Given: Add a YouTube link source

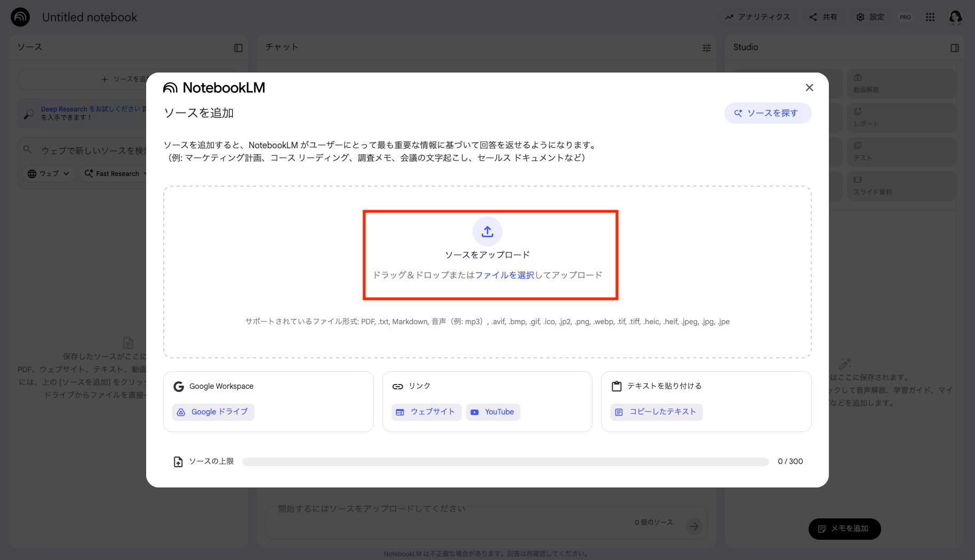Looking at the screenshot, I should tap(493, 412).
